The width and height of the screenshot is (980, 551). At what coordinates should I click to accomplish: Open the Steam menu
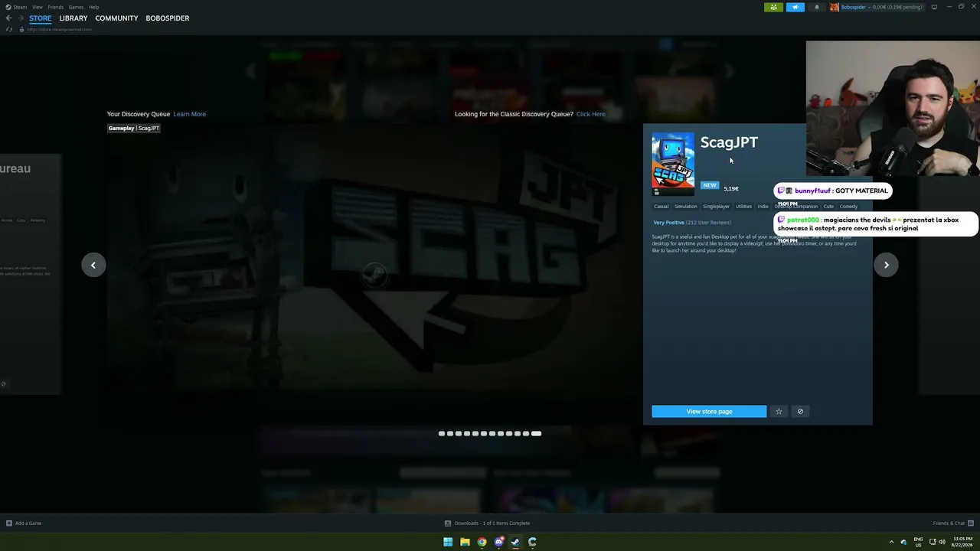[x=20, y=7]
